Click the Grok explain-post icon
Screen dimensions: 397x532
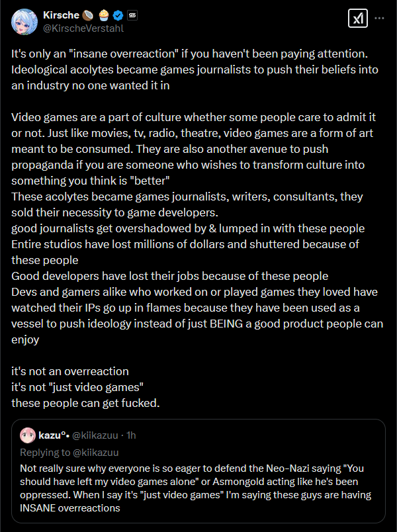(358, 19)
